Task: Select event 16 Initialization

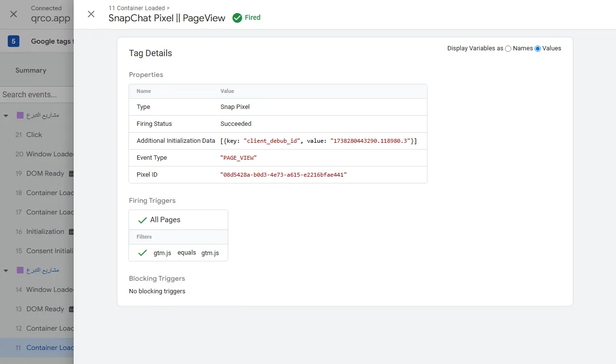Action: coord(37,231)
